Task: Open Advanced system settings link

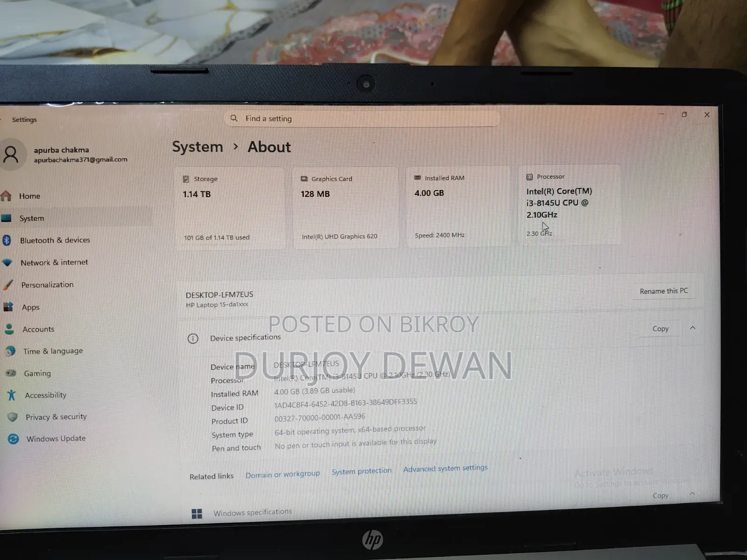Action: [445, 468]
